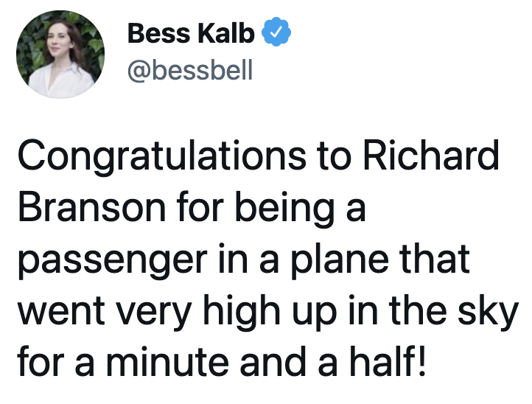
Task: Click the display name Bess Kalb
Action: (191, 33)
